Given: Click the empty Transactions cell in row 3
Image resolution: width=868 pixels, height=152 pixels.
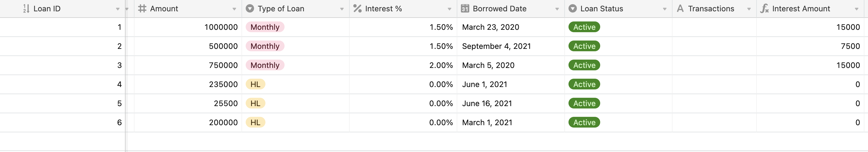Looking at the screenshot, I should point(714,65).
